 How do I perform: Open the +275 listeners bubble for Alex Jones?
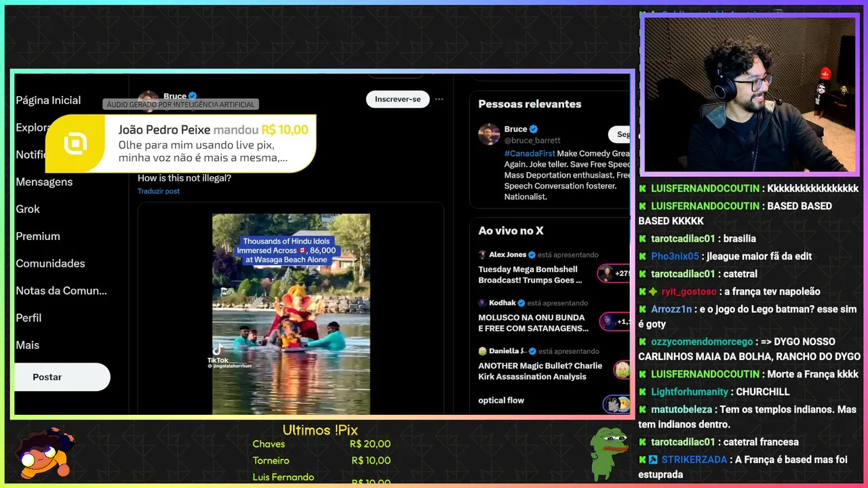click(614, 273)
